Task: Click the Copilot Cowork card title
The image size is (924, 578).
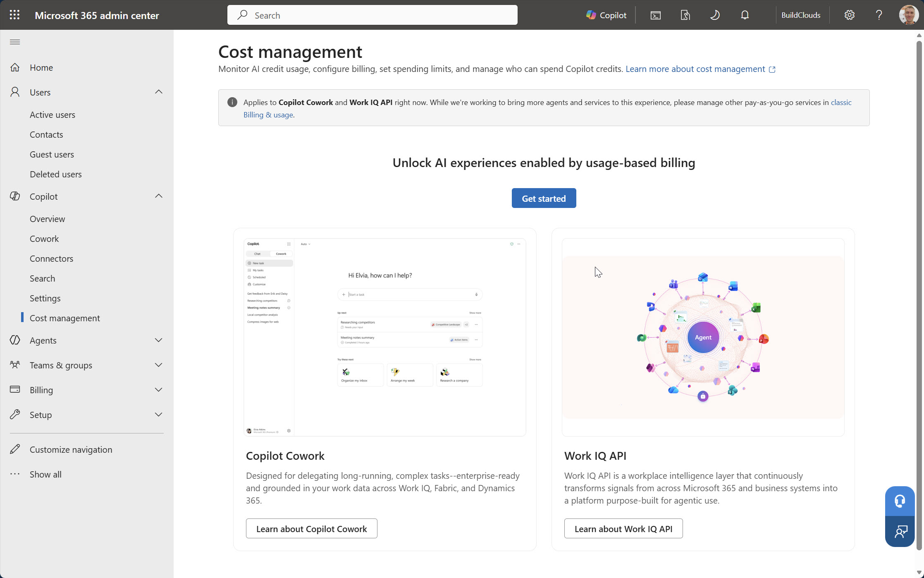Action: 285,456
